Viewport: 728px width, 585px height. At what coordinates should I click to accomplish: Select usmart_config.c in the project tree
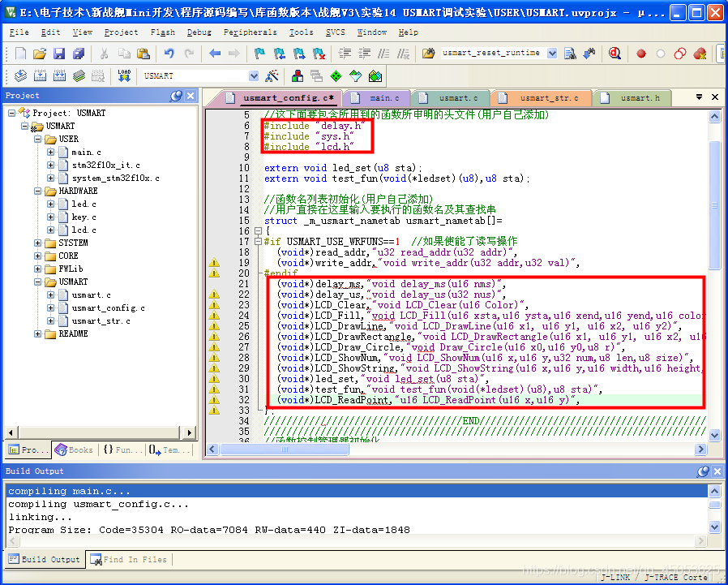pos(108,308)
